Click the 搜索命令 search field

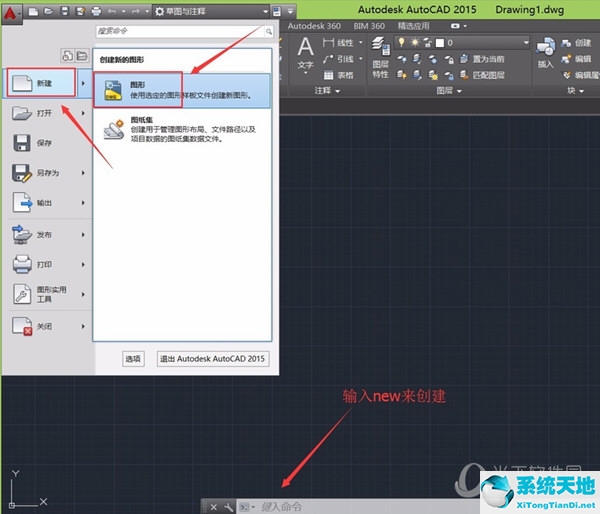[x=180, y=32]
